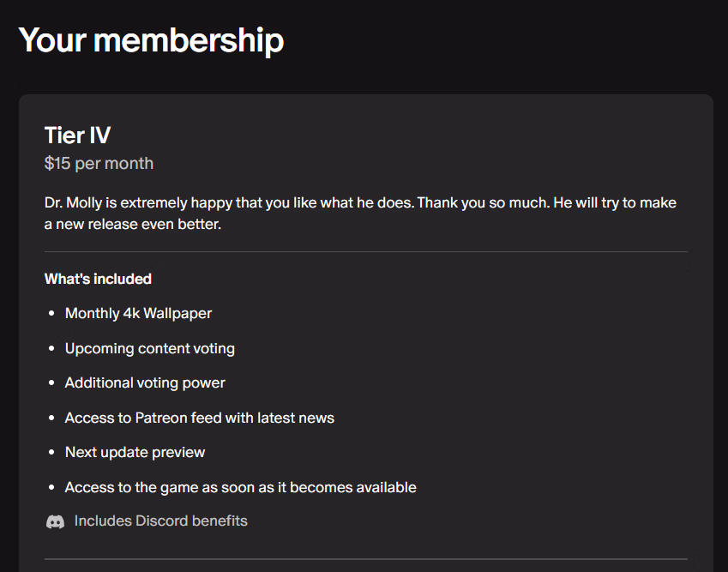
Task: Select the Monthly 4k Wallpaper benefit
Action: click(x=138, y=313)
